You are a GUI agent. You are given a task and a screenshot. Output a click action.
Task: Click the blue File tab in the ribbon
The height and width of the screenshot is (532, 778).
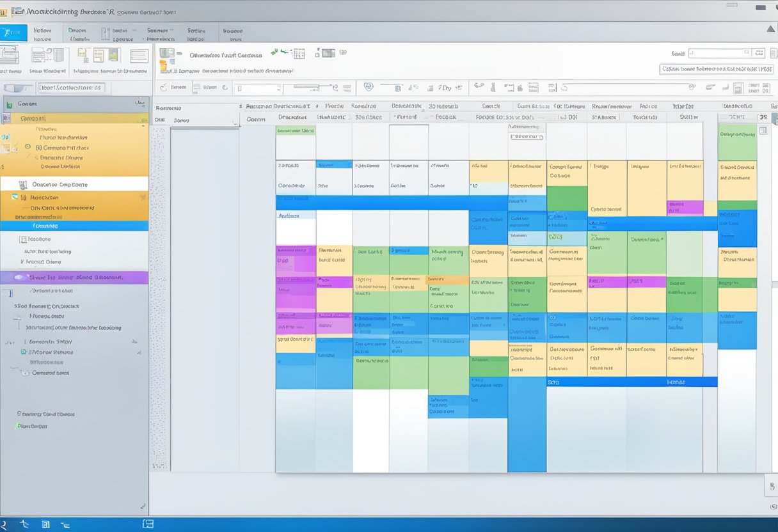click(13, 33)
